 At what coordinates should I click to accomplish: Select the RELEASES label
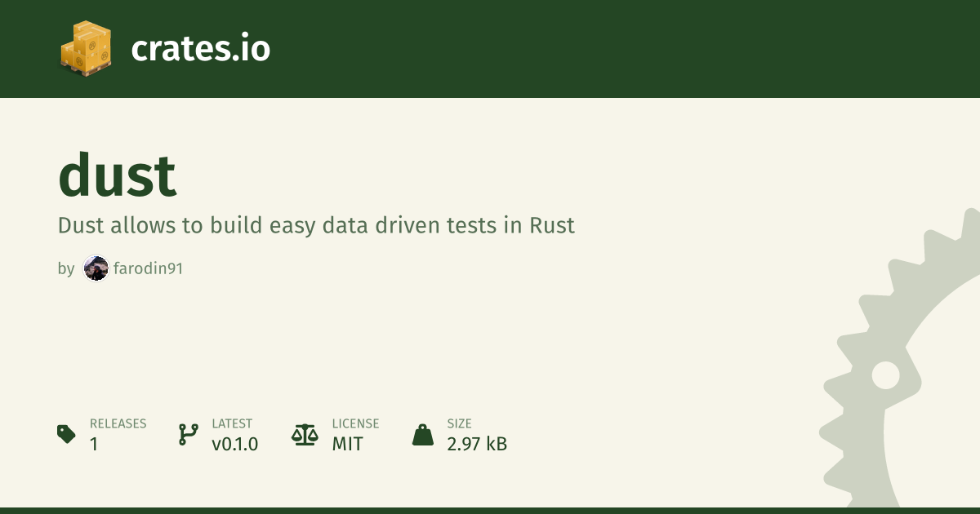[118, 423]
